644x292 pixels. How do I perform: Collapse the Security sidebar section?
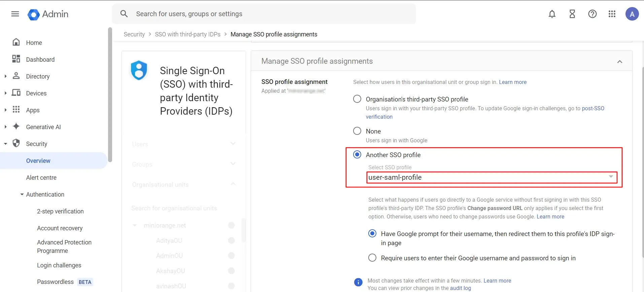[x=5, y=144]
